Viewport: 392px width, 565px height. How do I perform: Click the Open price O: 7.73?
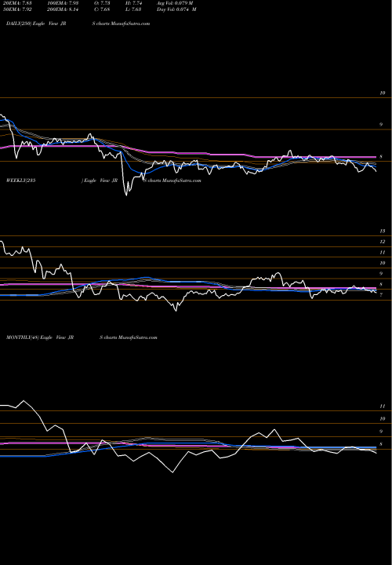[102, 3]
